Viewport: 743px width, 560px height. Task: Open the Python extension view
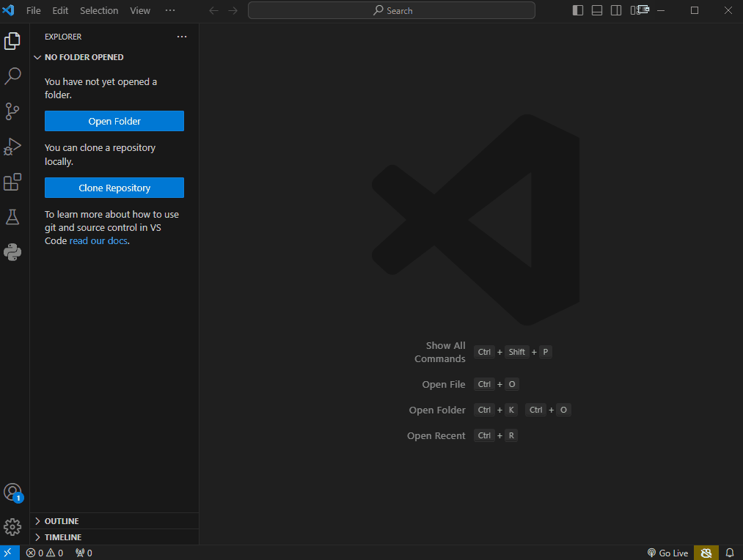click(x=12, y=252)
